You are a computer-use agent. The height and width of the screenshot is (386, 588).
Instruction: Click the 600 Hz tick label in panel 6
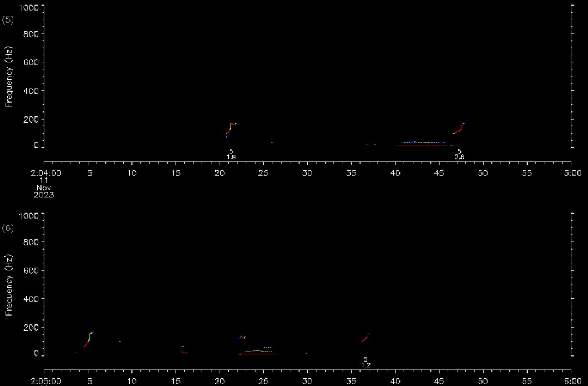32,270
